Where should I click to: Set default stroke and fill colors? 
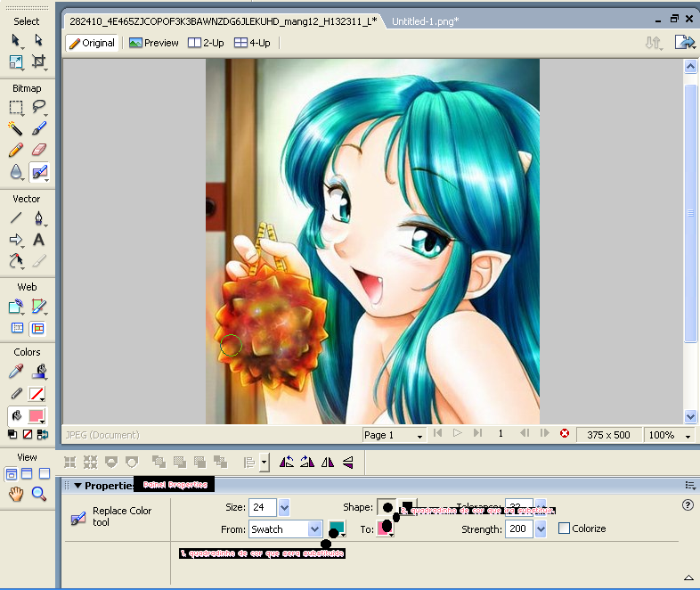pyautogui.click(x=12, y=434)
